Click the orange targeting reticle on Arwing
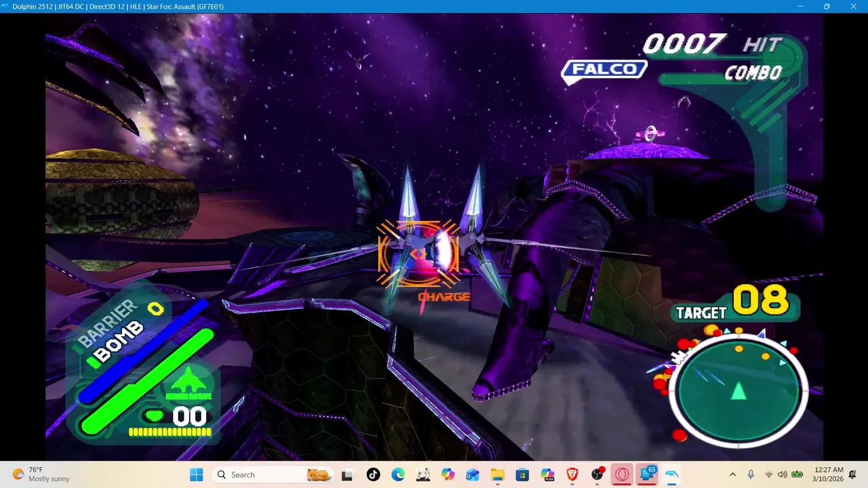Viewport: 868px width, 488px height. [x=418, y=253]
